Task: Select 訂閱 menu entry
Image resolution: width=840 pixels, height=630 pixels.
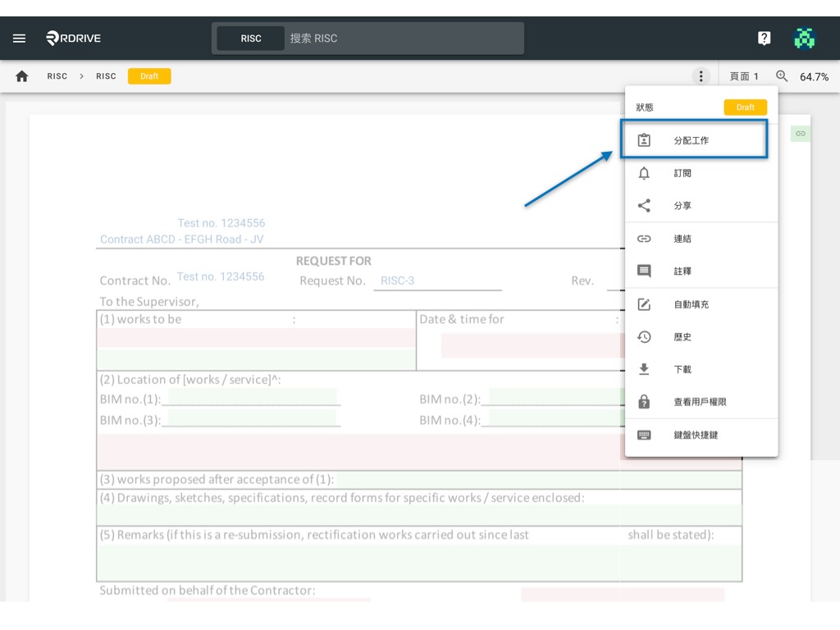Action: (x=701, y=173)
